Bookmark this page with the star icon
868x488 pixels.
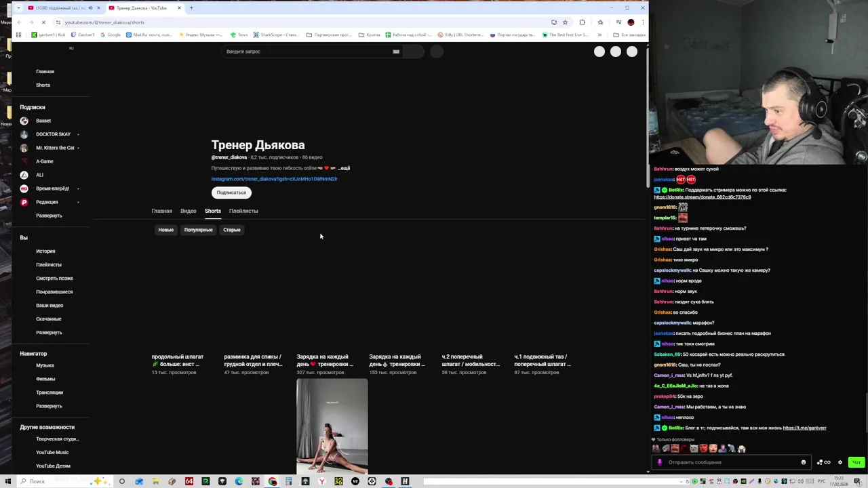[x=565, y=22]
